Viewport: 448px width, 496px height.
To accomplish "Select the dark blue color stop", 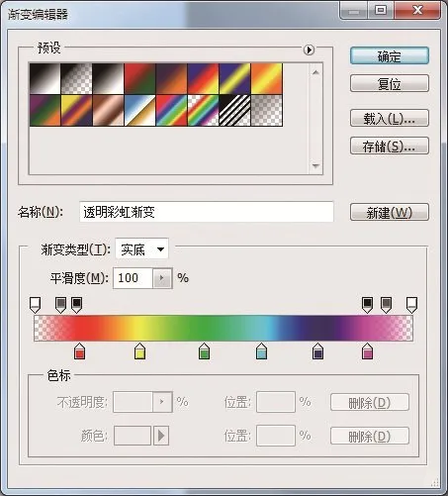I will pos(317,350).
